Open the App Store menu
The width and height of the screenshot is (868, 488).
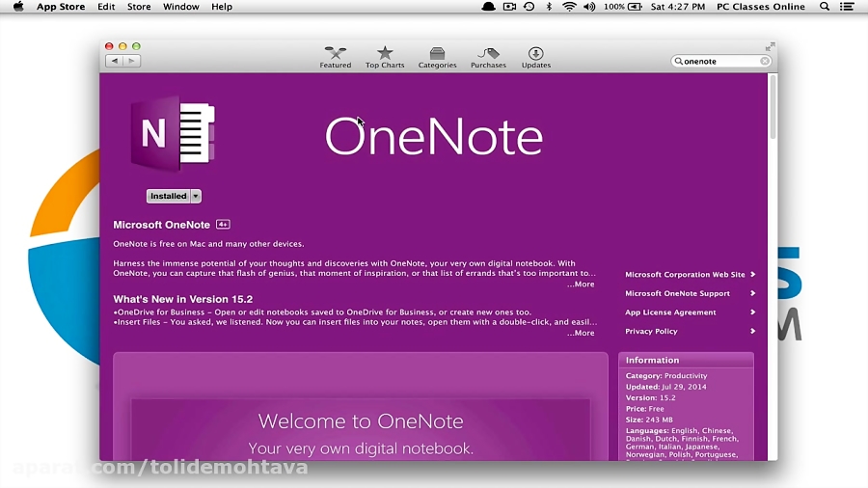click(61, 7)
